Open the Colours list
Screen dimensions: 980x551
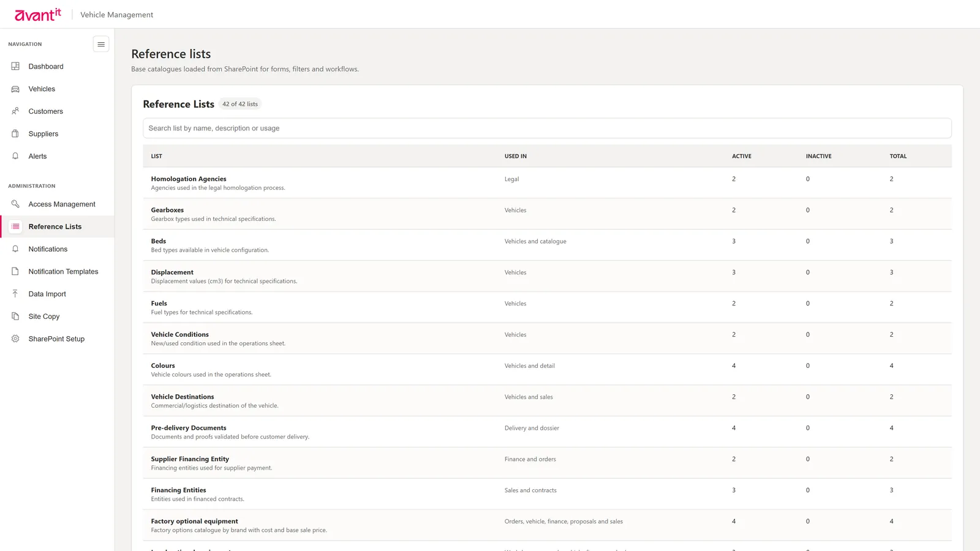click(x=547, y=370)
